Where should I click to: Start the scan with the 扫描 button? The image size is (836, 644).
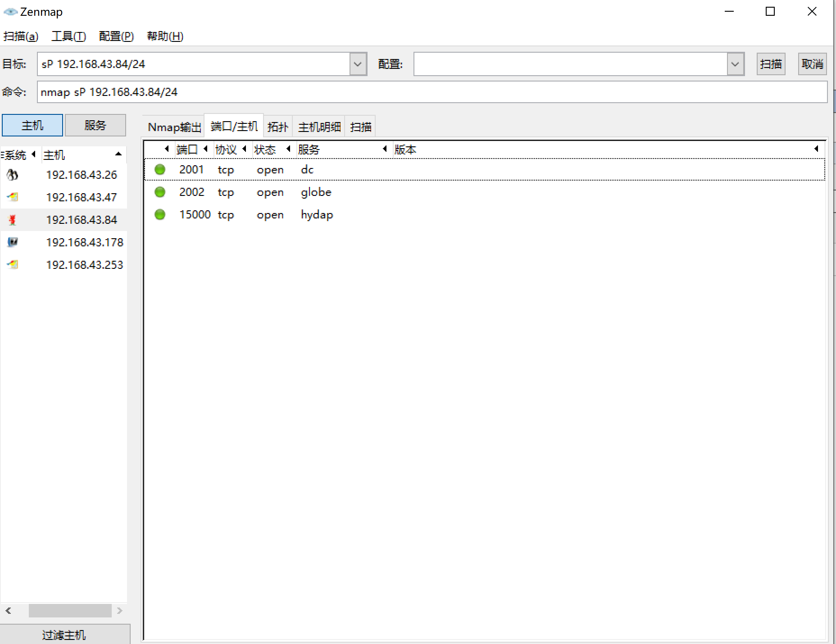[x=771, y=64]
